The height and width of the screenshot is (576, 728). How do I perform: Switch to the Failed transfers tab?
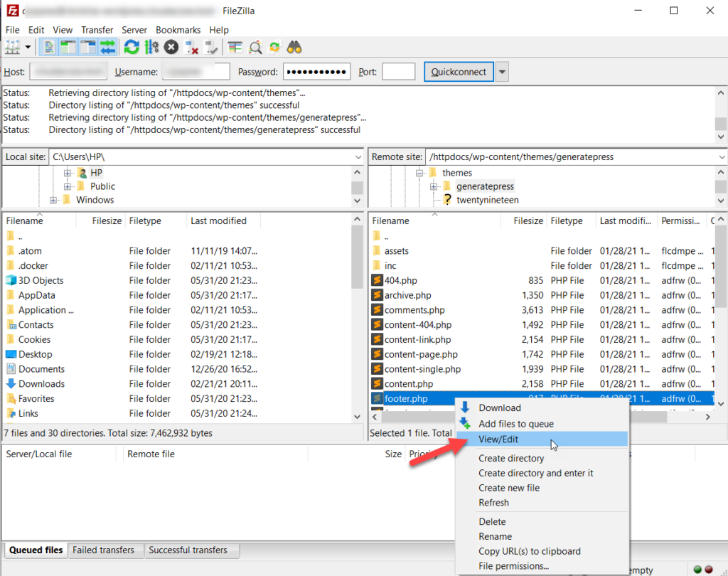(x=104, y=550)
